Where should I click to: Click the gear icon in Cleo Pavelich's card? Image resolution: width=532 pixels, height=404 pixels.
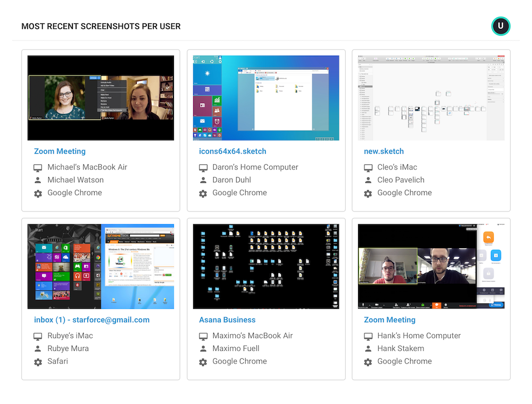pyautogui.click(x=368, y=193)
